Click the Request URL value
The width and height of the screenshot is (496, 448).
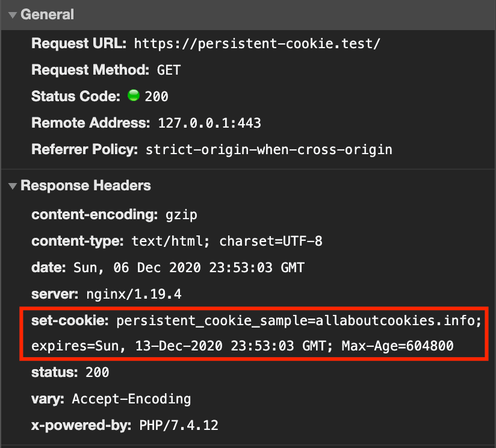point(258,44)
